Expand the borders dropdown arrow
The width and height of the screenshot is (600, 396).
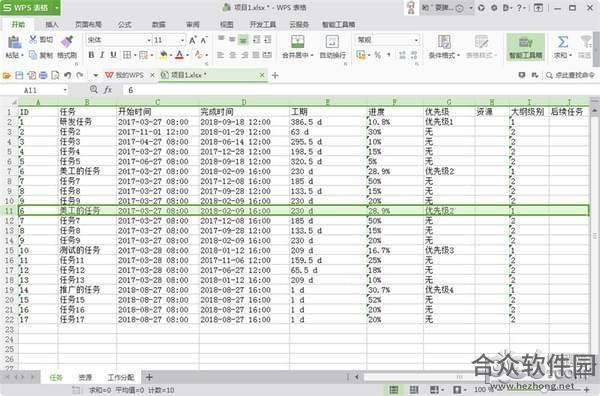pos(135,55)
